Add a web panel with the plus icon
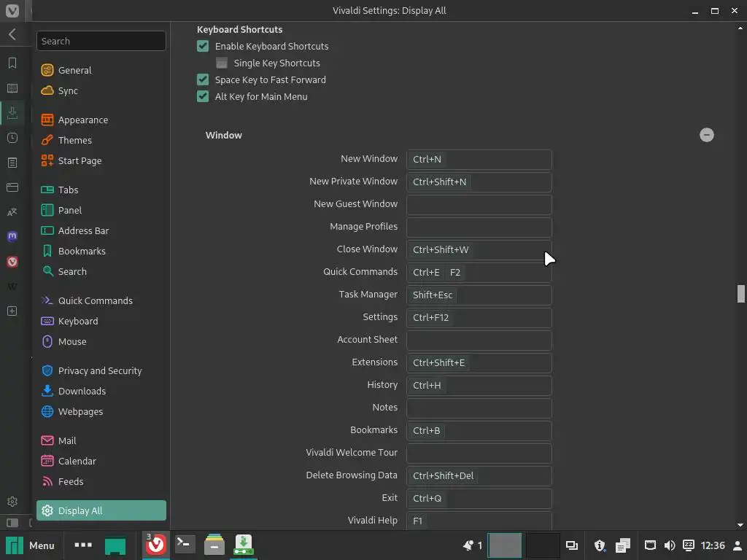 12,311
